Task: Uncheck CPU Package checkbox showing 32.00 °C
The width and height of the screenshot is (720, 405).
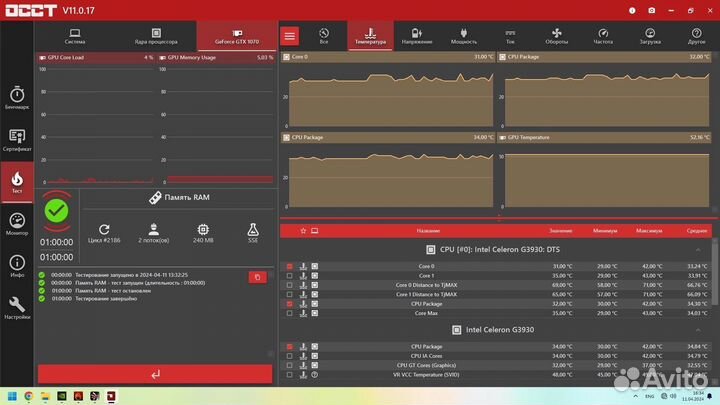Action: coord(289,304)
